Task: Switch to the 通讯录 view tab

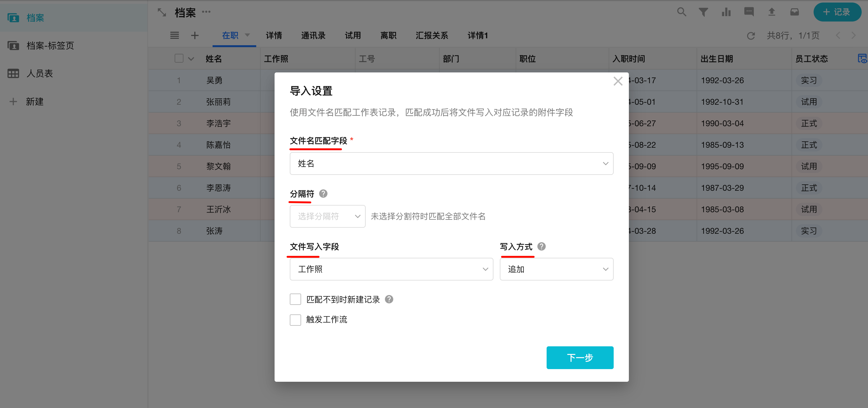Action: coord(313,36)
